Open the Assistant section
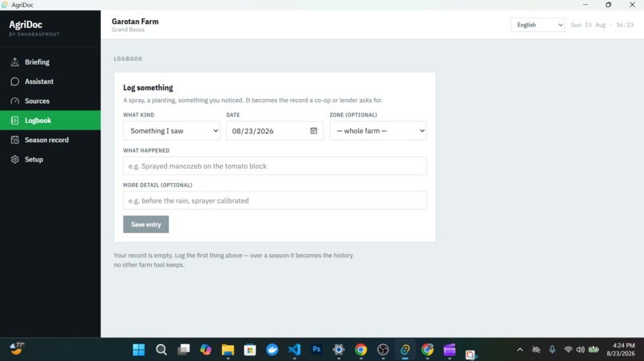Image resolution: width=644 pixels, height=361 pixels. [50, 81]
